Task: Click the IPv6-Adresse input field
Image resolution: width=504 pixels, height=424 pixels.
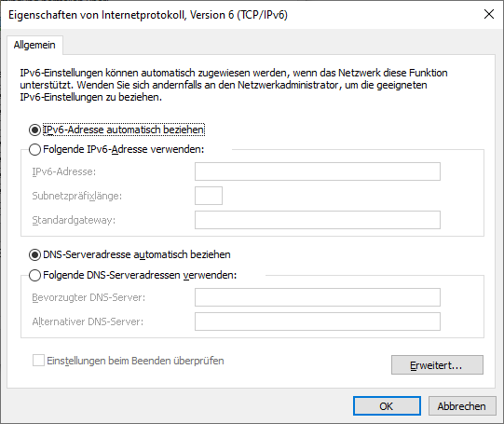Action: pyautogui.click(x=318, y=171)
